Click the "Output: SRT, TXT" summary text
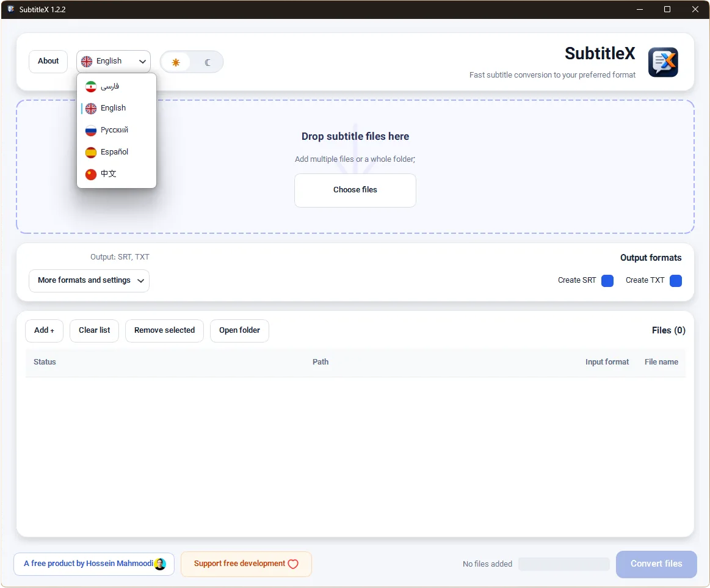The height and width of the screenshot is (588, 710). (x=120, y=257)
